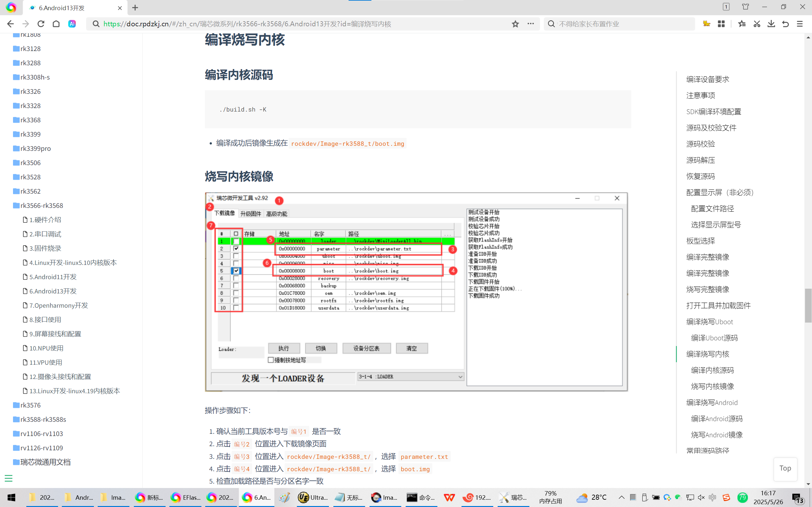Toggle the green sidebar hamburger icon
Screen dimensions: 812x507
[x=8, y=478]
